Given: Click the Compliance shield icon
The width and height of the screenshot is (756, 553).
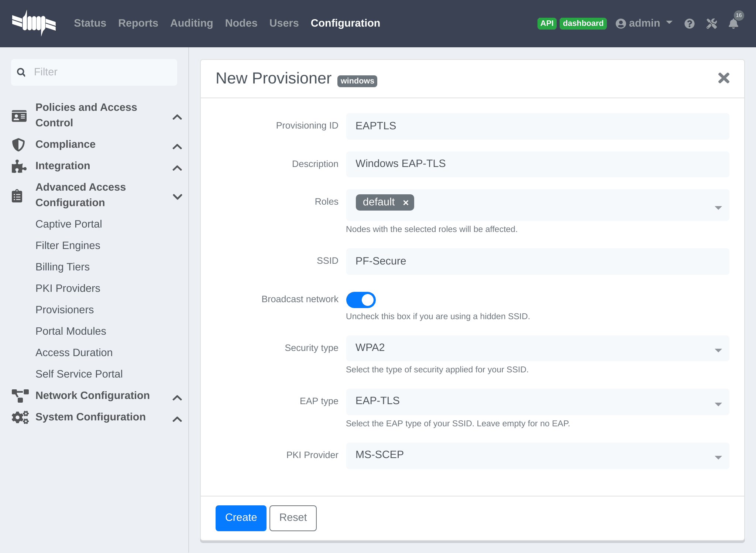Looking at the screenshot, I should coord(19,145).
